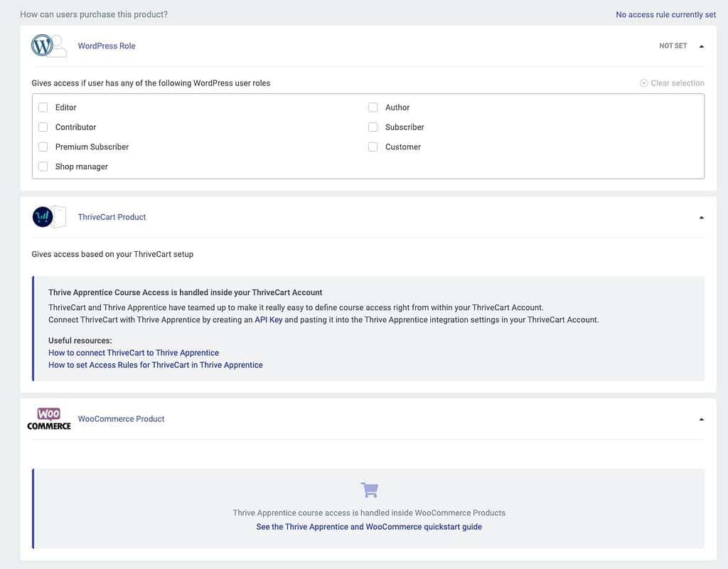Click the WordPress logo icon
Screen dimensions: 728x569
coord(42,46)
